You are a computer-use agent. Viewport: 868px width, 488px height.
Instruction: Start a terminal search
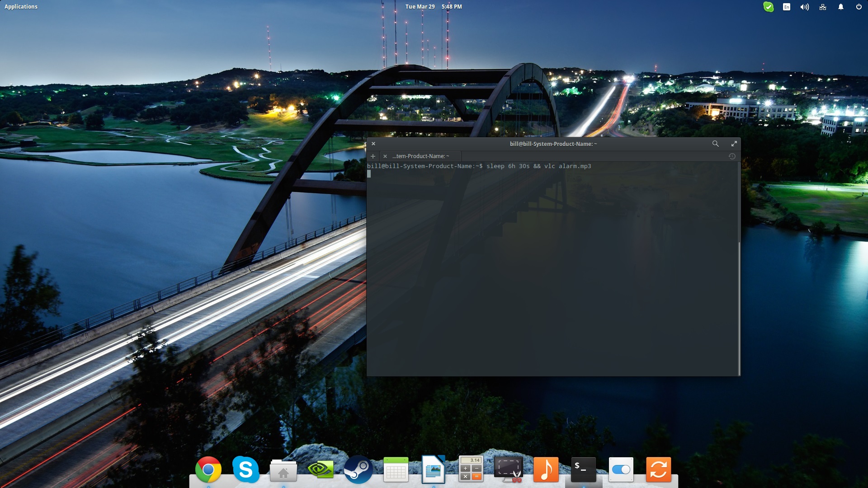(715, 144)
